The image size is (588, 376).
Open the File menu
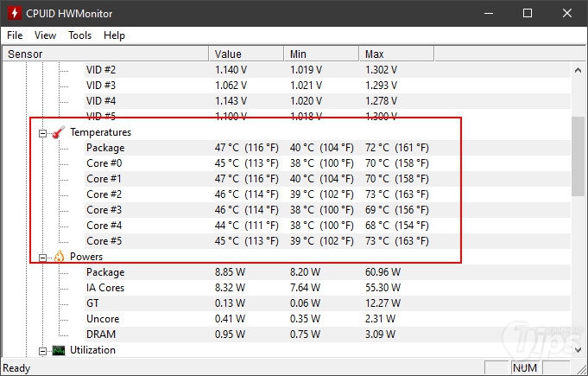coord(15,35)
